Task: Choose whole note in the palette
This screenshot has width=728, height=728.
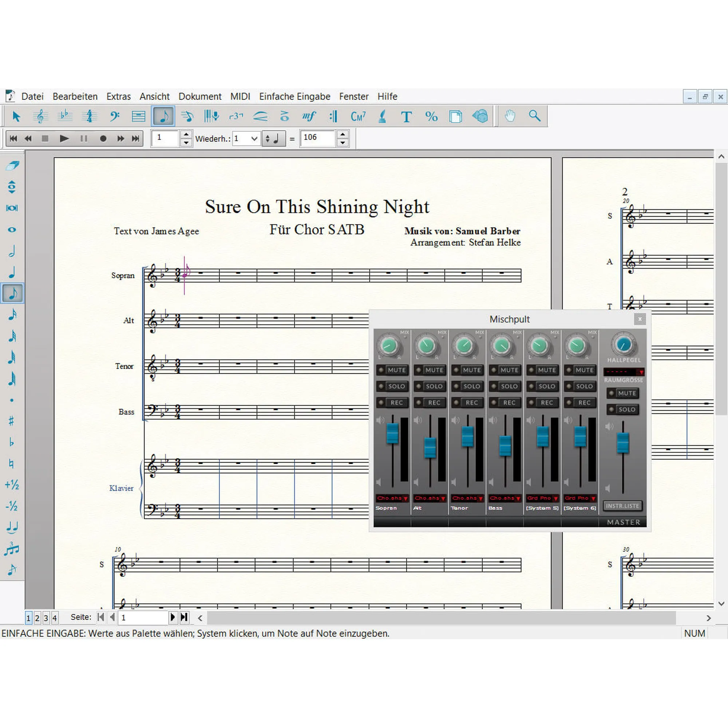Action: [x=12, y=229]
